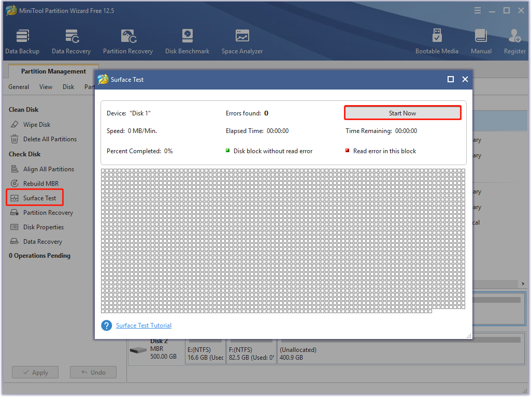Click the Surface Test sidebar icon
The width and height of the screenshot is (532, 398).
[15, 198]
